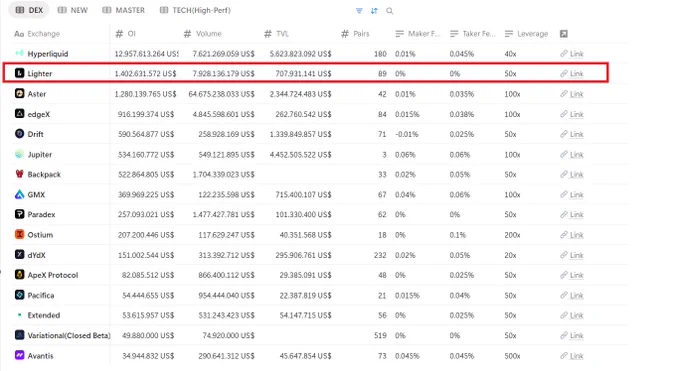Screen dimensions: 680x371
Task: Open the Taker Fee column header menu
Action: [472, 34]
